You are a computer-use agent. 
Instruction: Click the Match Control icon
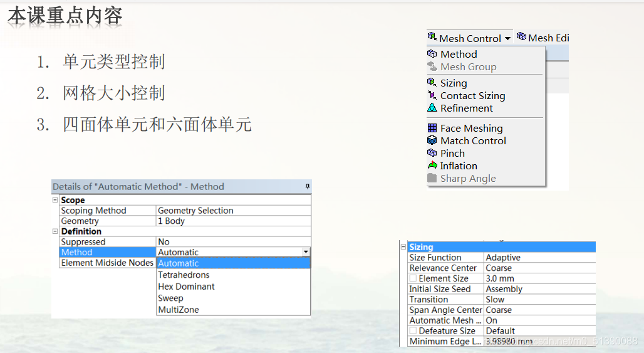coord(432,140)
